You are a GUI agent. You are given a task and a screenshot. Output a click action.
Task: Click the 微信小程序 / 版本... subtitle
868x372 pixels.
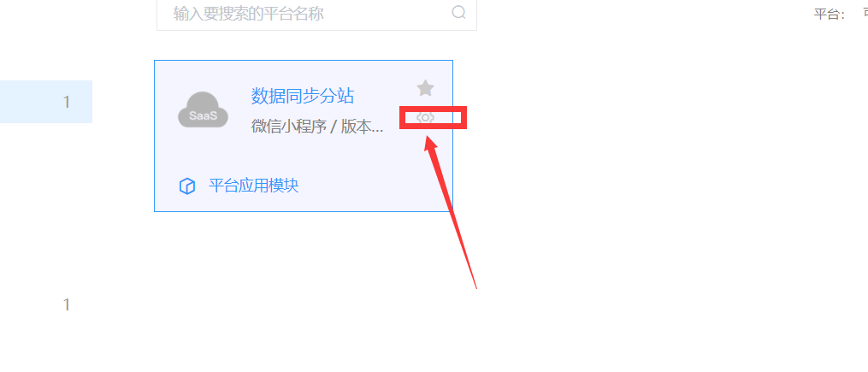pos(317,127)
